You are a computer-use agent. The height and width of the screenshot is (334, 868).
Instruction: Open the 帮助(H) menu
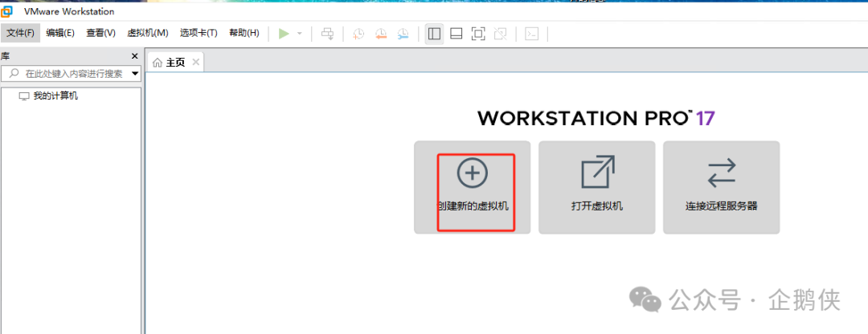coord(244,33)
